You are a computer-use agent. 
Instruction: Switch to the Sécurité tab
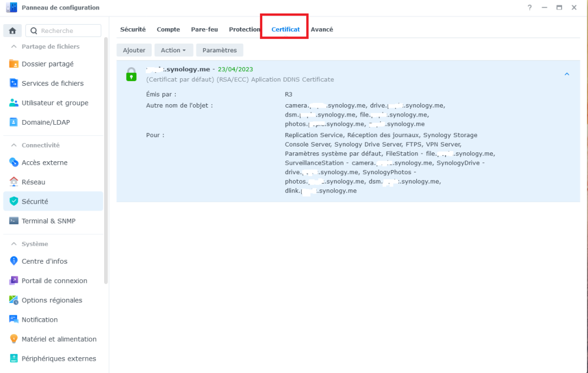point(133,29)
